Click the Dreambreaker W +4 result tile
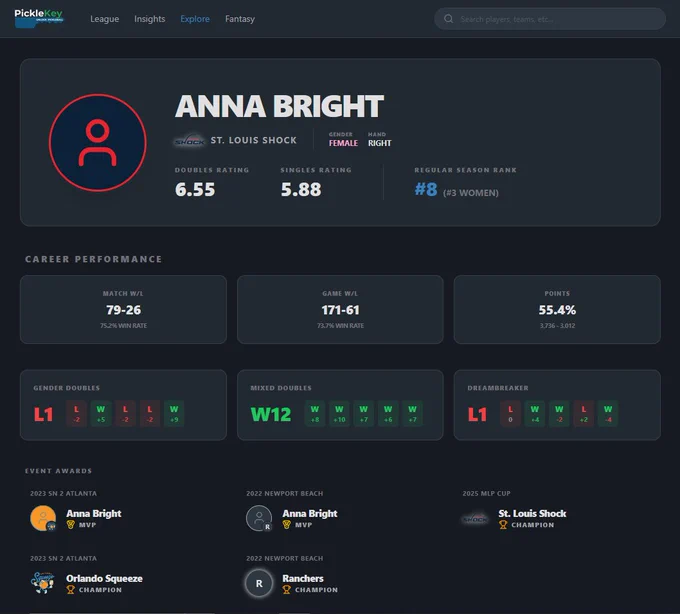Image resolution: width=680 pixels, height=614 pixels. 535,414
